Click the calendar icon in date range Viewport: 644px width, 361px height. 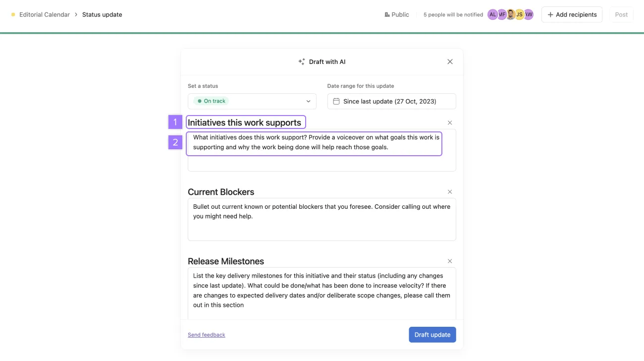[x=336, y=101]
